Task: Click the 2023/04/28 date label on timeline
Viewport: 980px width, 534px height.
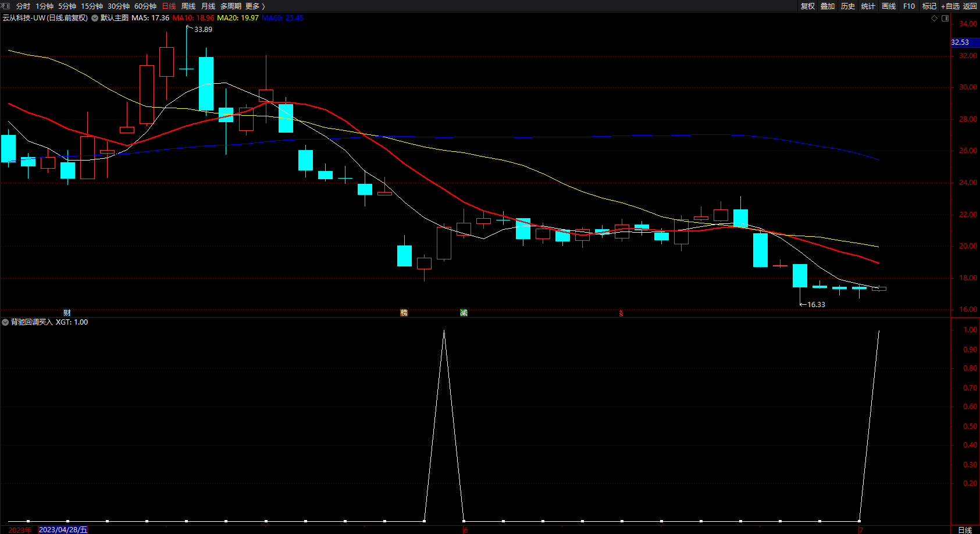Action: click(x=63, y=529)
